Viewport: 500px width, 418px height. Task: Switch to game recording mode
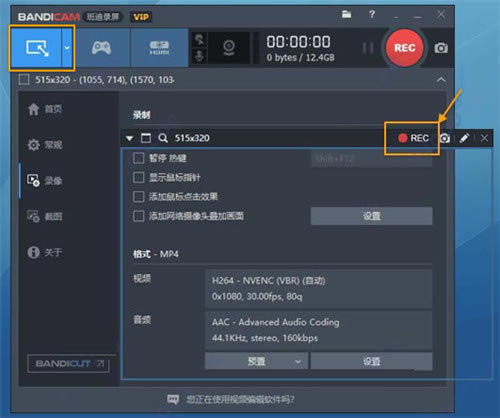[101, 48]
